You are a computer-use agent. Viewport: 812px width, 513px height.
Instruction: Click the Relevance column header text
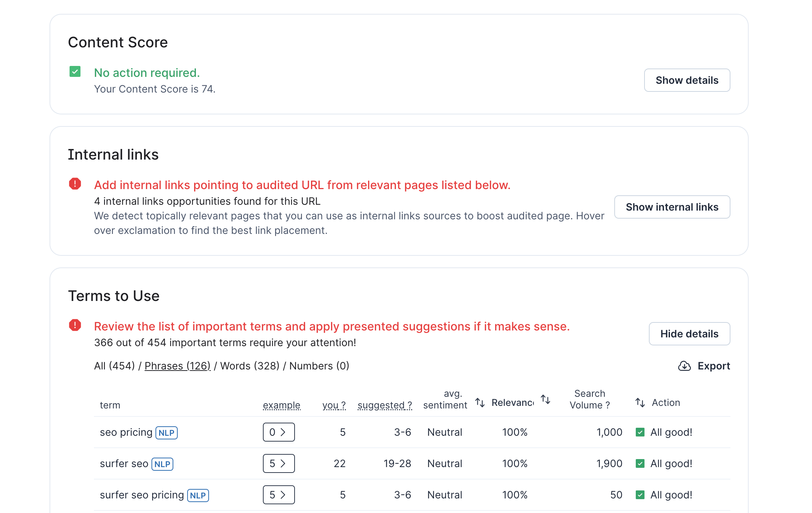coord(513,403)
